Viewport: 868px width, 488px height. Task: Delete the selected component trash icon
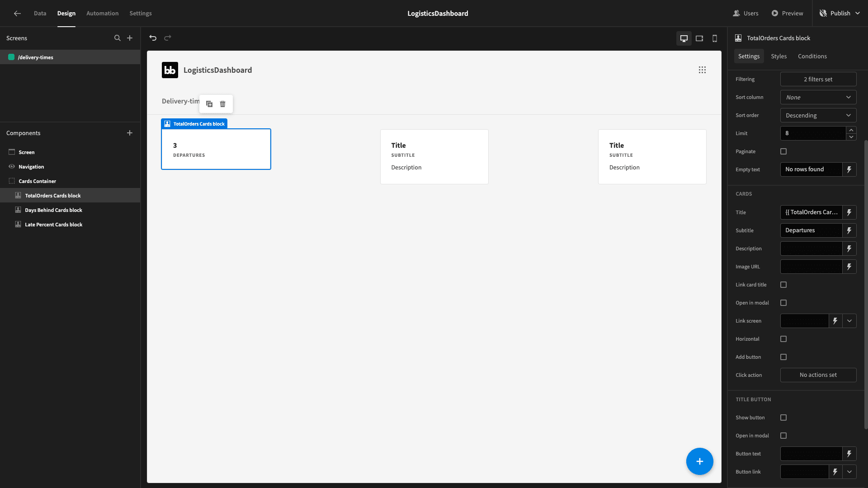223,104
